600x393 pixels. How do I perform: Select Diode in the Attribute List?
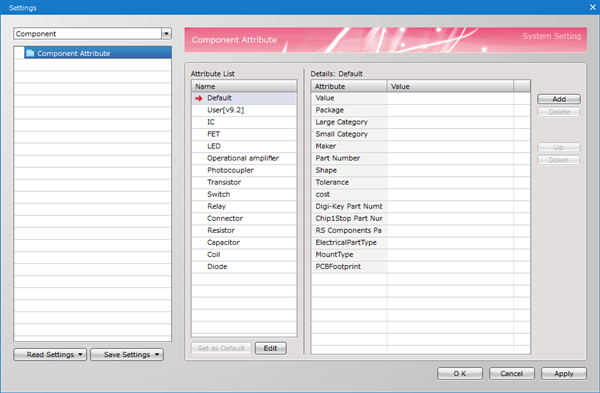pyautogui.click(x=244, y=267)
